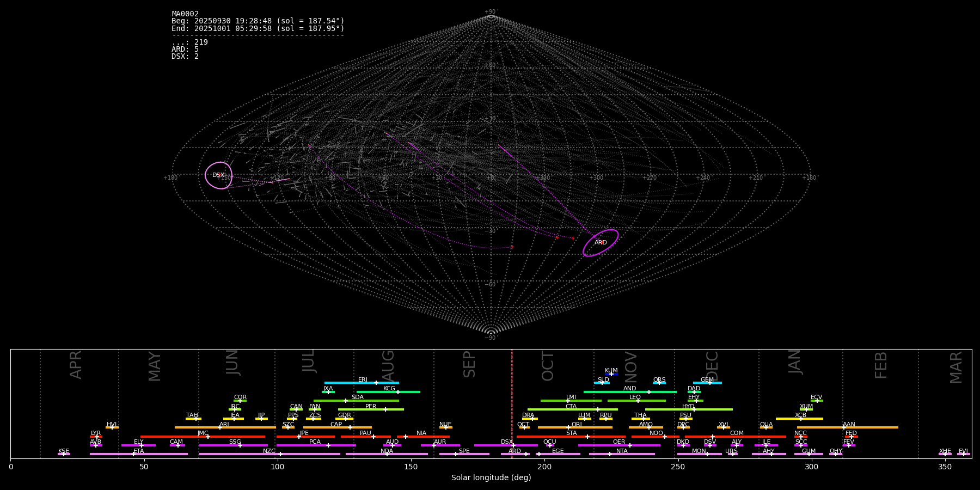Select the GEM shower bar
The width and height of the screenshot is (980, 490).
click(x=707, y=383)
